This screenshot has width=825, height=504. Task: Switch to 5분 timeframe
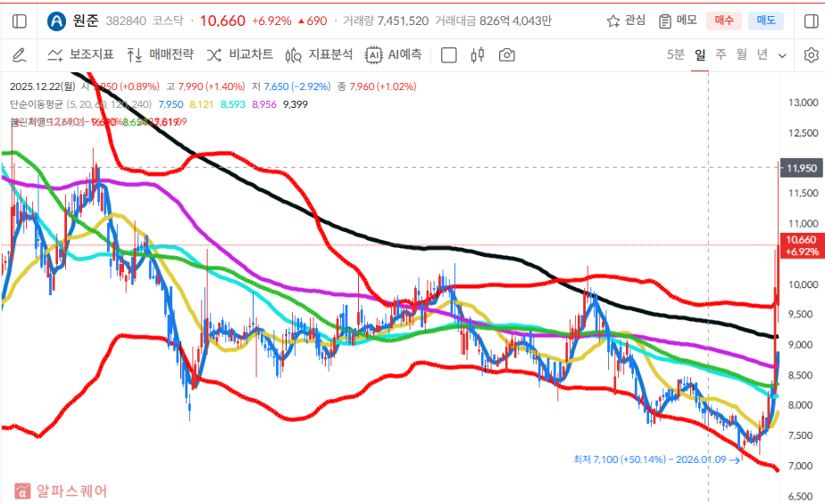click(676, 55)
